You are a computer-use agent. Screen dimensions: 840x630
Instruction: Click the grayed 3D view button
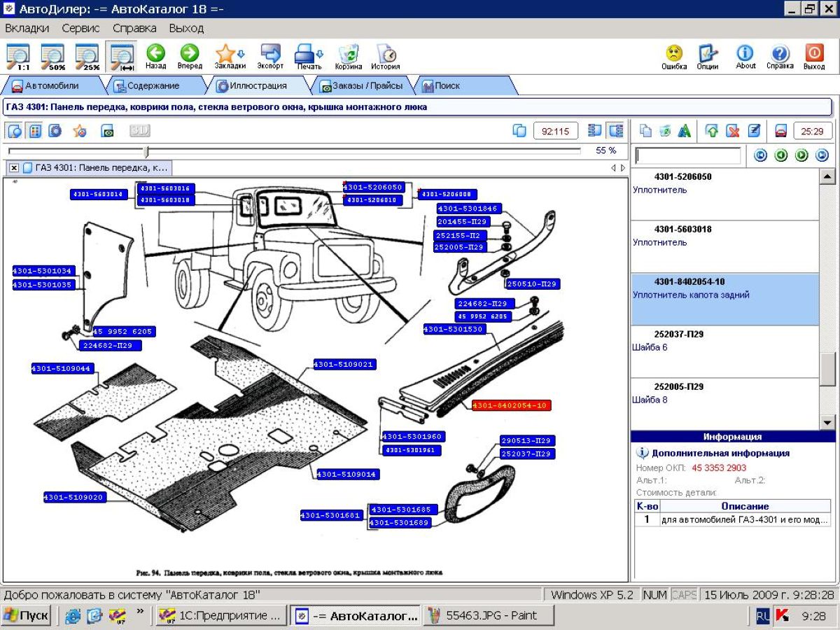tap(140, 130)
